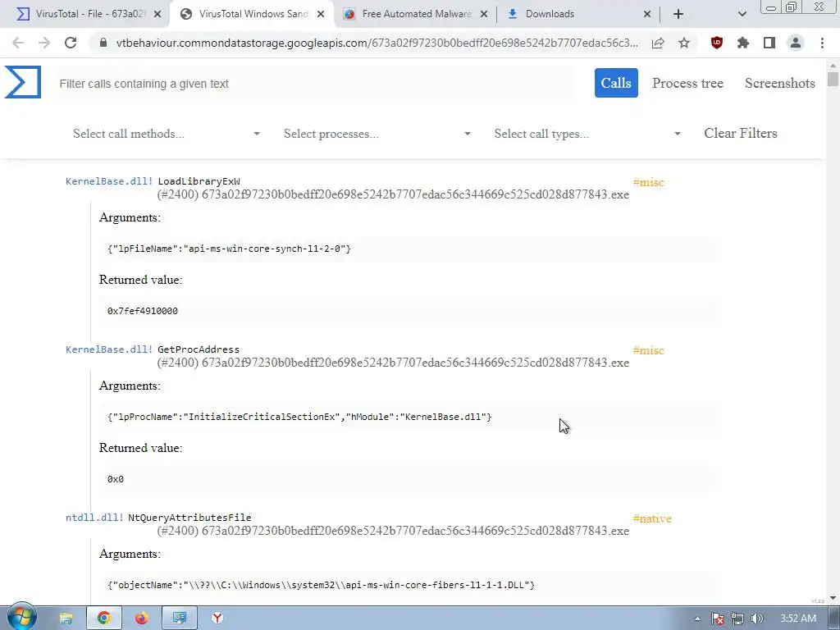This screenshot has width=840, height=630.
Task: Click the returned value 0x0
Action: tap(116, 479)
